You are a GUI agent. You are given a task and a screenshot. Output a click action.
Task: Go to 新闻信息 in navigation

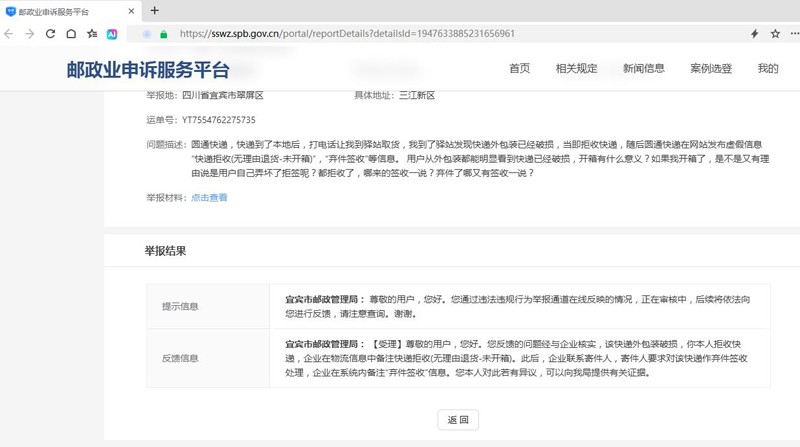click(643, 69)
